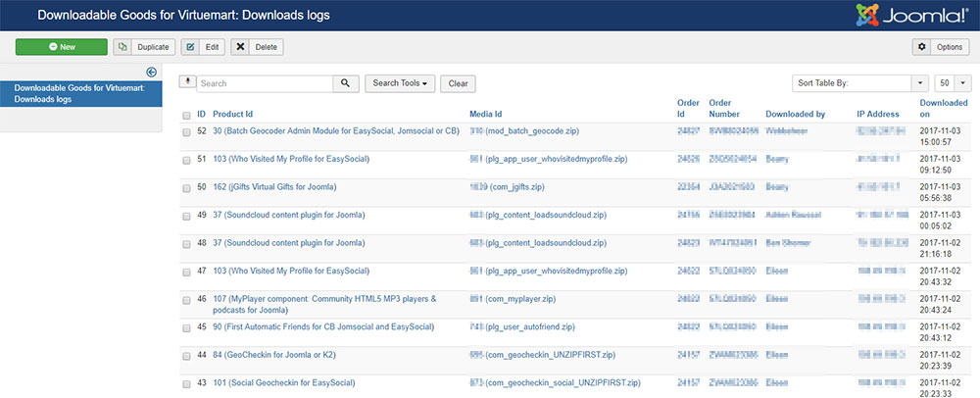
Task: Click plg_content_loadsoundcloud.zip in row 49
Action: pos(538,215)
